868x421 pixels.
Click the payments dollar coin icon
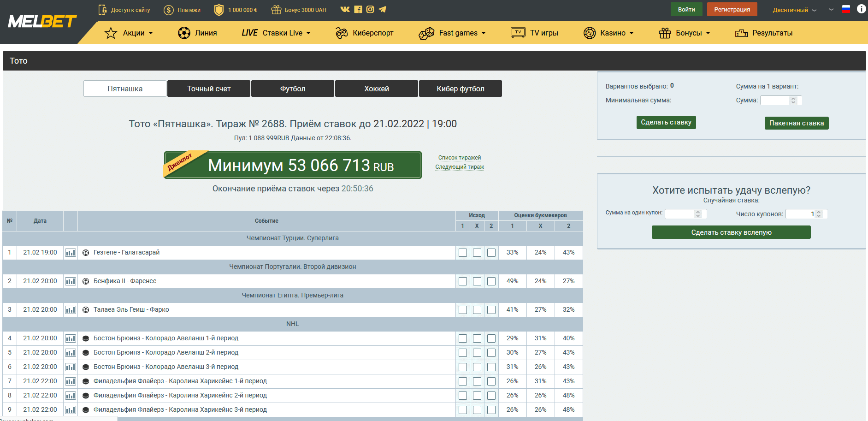click(x=169, y=10)
